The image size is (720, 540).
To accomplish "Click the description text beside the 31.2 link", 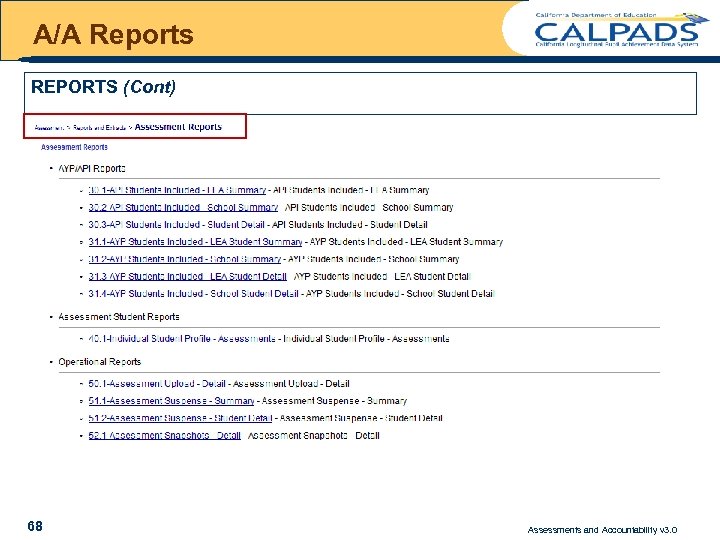I will (x=374, y=259).
